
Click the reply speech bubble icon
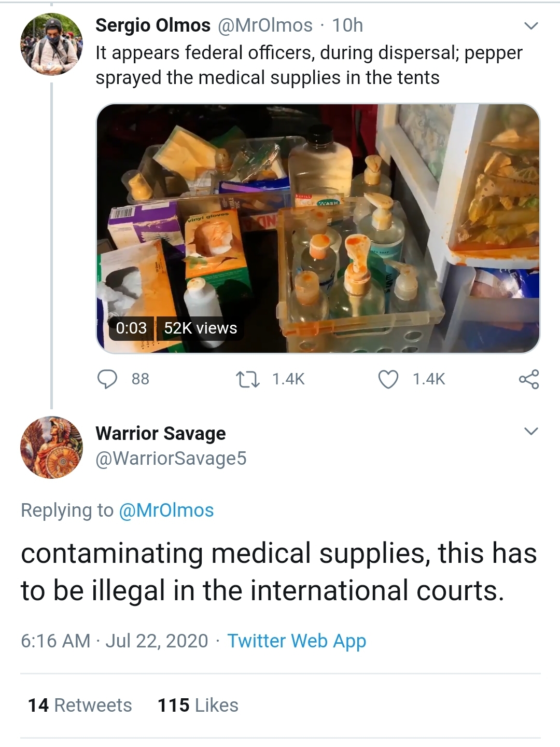tap(107, 379)
